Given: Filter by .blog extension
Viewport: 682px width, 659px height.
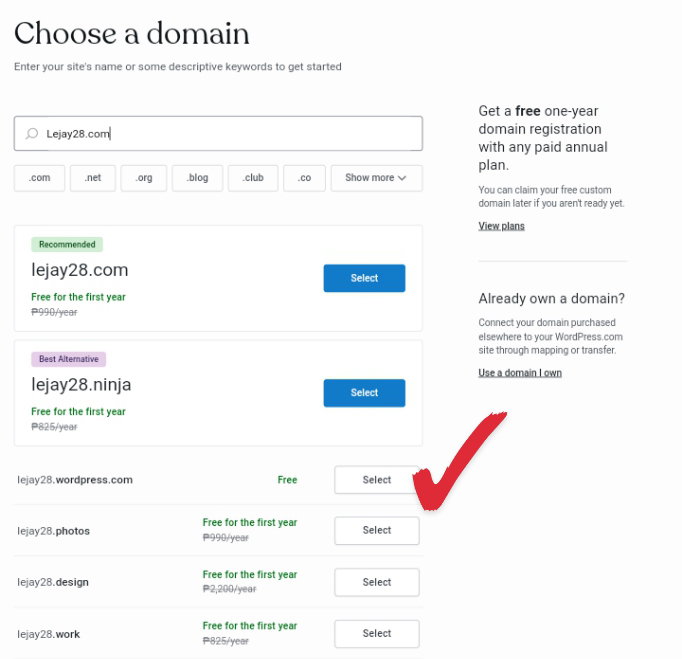Looking at the screenshot, I should [197, 178].
